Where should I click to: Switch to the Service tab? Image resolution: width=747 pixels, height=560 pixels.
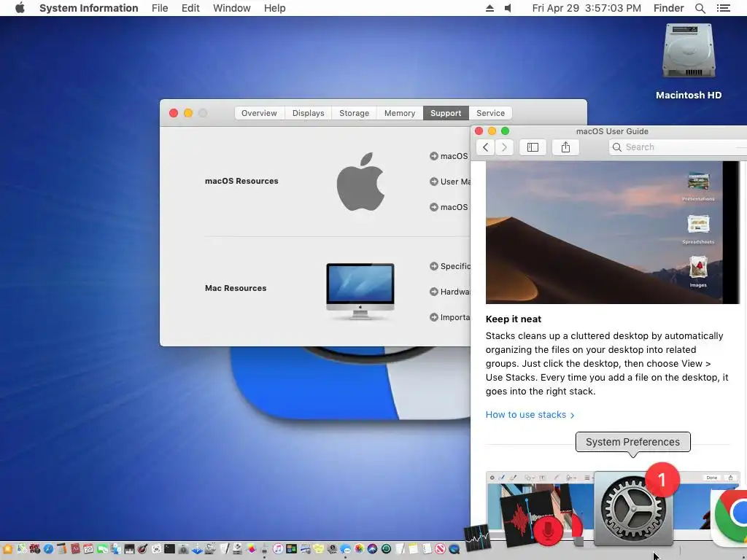point(491,113)
